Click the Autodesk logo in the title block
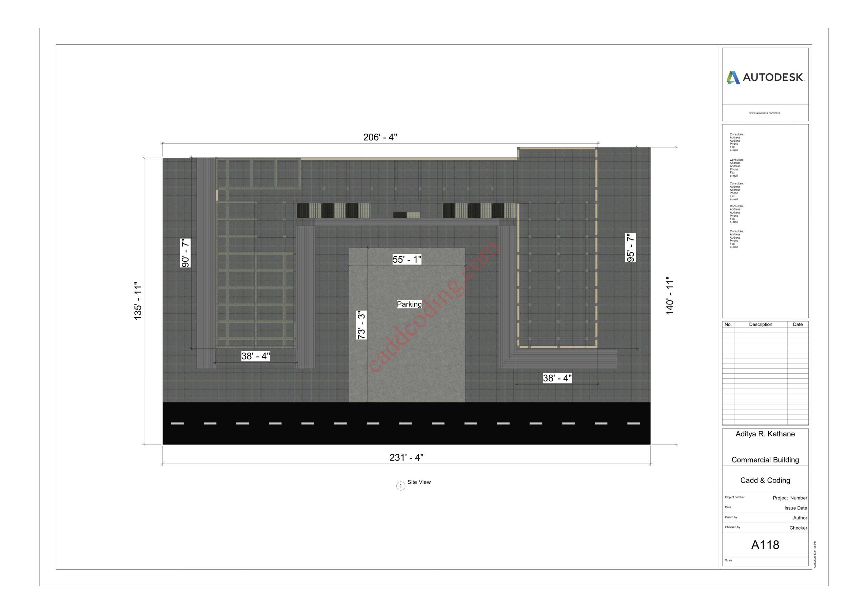 (765, 78)
